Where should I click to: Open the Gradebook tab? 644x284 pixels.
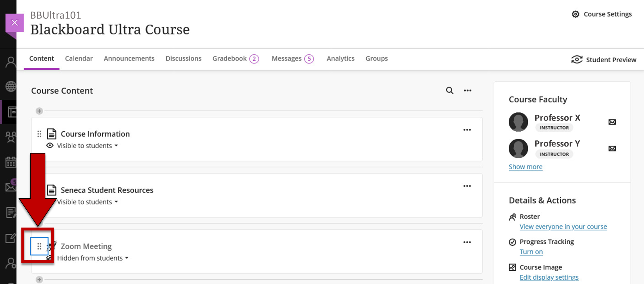point(230,58)
